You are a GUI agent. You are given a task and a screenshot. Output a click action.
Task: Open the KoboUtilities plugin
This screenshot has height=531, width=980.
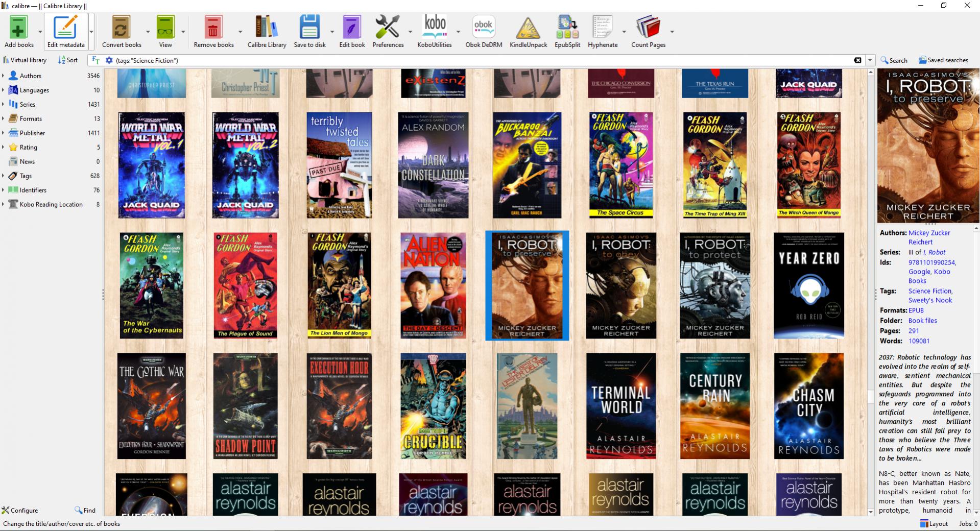[x=435, y=28]
